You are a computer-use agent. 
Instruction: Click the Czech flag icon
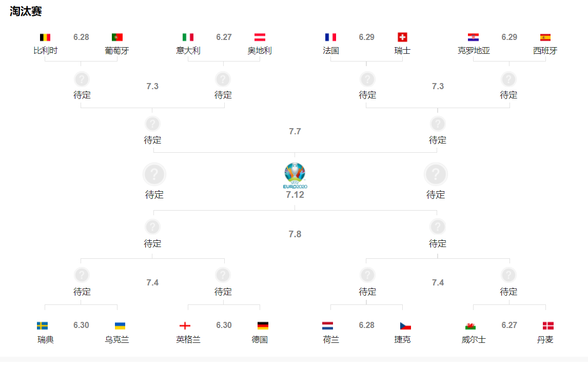tap(405, 326)
